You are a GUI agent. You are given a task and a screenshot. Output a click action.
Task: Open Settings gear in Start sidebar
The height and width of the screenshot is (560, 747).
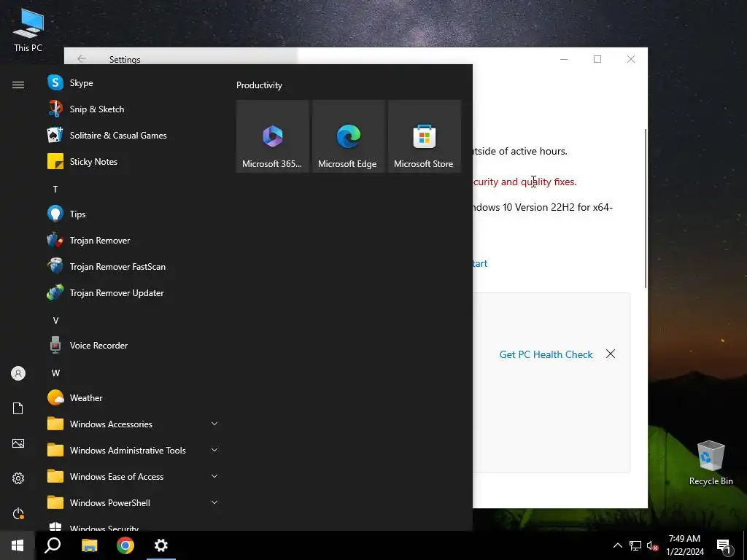pos(18,478)
